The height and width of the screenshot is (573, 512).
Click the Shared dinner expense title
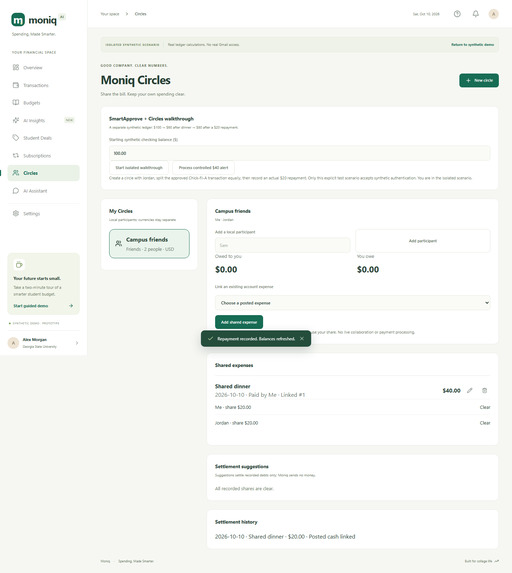click(x=232, y=386)
